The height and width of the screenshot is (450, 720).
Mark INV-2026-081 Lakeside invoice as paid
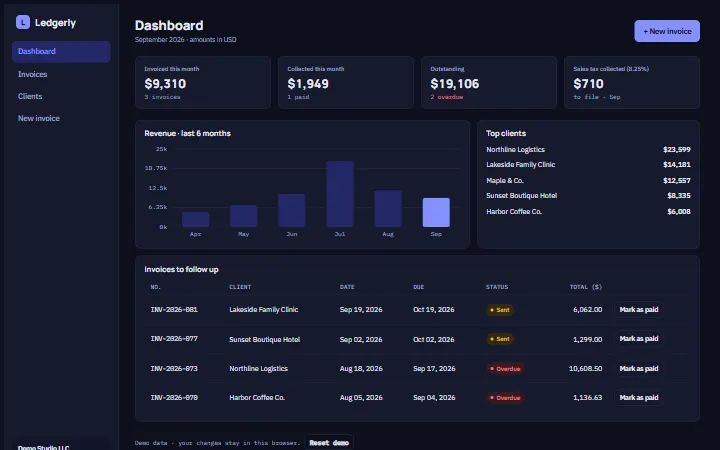639,309
